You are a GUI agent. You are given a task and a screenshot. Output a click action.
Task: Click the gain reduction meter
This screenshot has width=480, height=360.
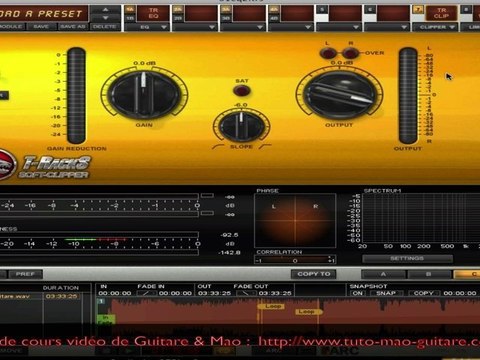click(76, 96)
